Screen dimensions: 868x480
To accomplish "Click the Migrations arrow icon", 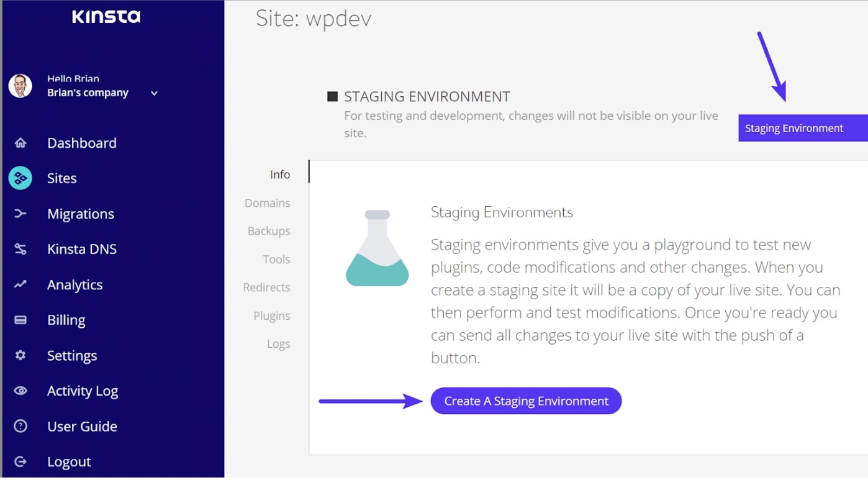I will tap(20, 214).
